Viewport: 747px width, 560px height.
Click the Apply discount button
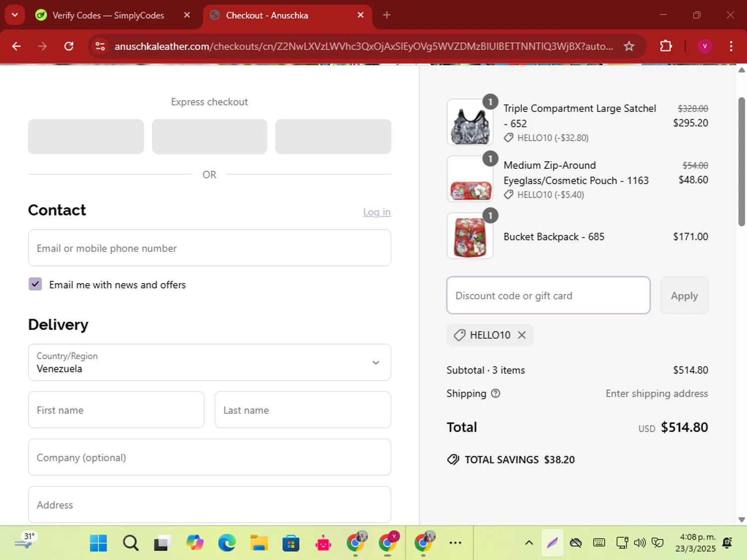684,296
